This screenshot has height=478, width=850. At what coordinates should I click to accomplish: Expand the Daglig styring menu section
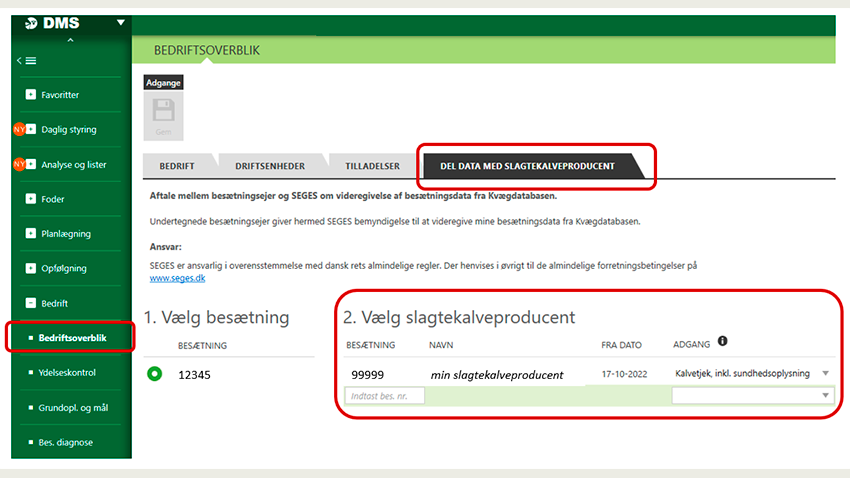coord(68,130)
